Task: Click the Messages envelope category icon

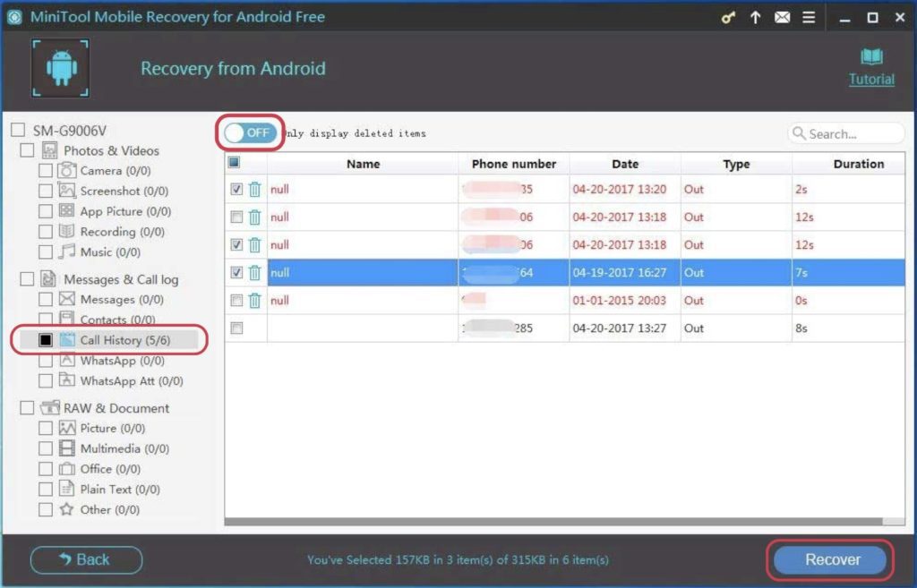Action: 66,299
